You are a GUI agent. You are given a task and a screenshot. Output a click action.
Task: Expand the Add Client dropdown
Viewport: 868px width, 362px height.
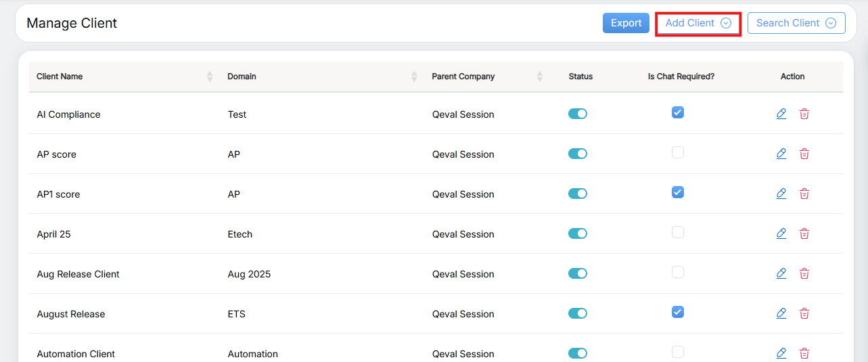[698, 23]
